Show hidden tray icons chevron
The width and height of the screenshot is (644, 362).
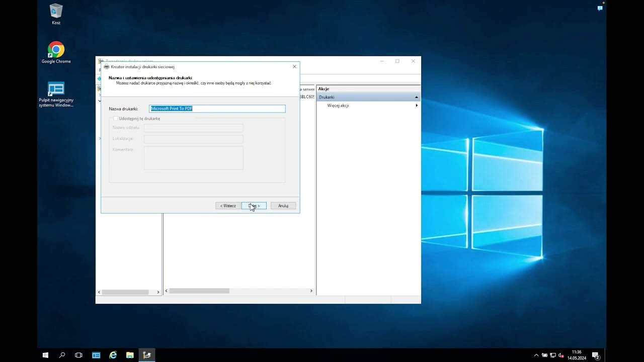tap(536, 355)
